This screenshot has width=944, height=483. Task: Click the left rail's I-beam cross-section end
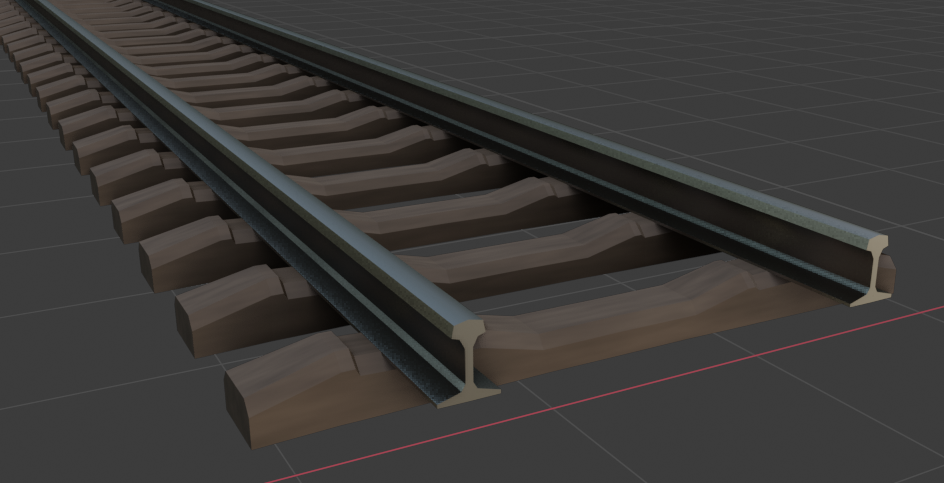pos(469,363)
